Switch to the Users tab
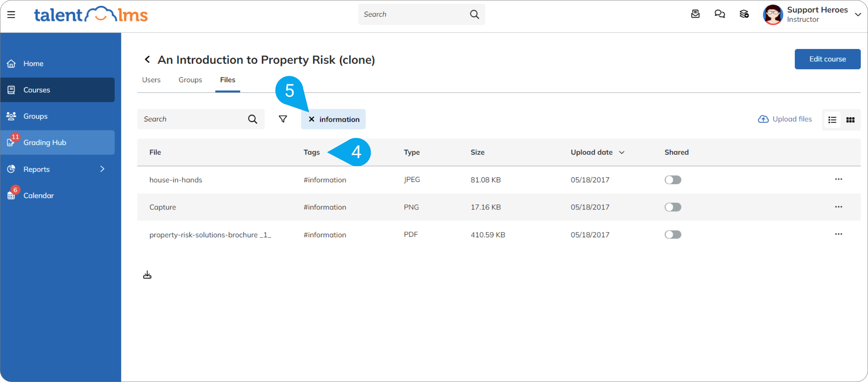Image resolution: width=868 pixels, height=382 pixels. click(x=151, y=80)
